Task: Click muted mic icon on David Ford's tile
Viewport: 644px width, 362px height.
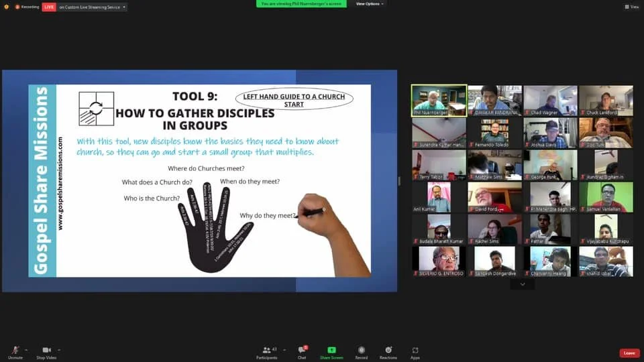Action: [472, 209]
